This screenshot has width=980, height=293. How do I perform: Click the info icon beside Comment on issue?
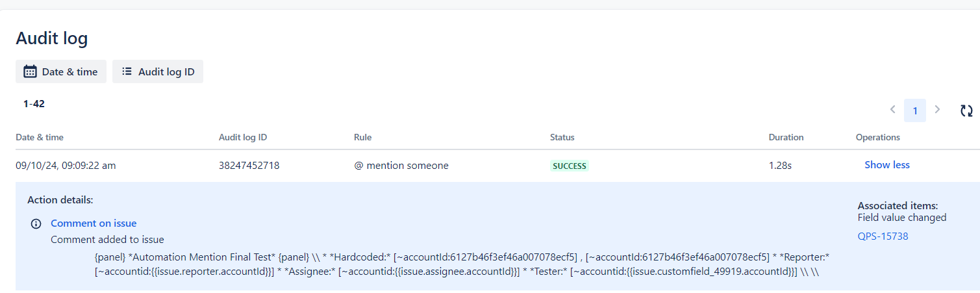coord(36,223)
